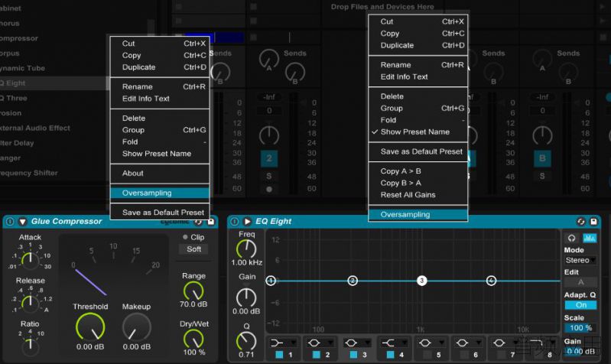Solo track 2 with S button
Image resolution: width=611 pixels, height=364 pixels.
(x=269, y=176)
